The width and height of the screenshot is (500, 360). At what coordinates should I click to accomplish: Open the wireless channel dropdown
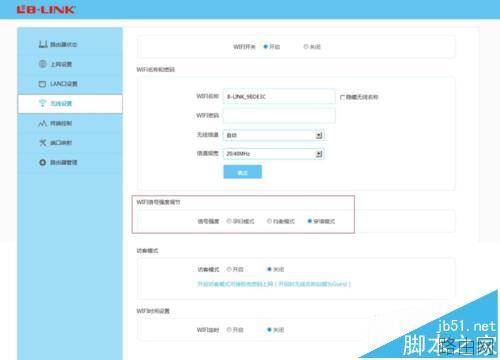tap(274, 135)
